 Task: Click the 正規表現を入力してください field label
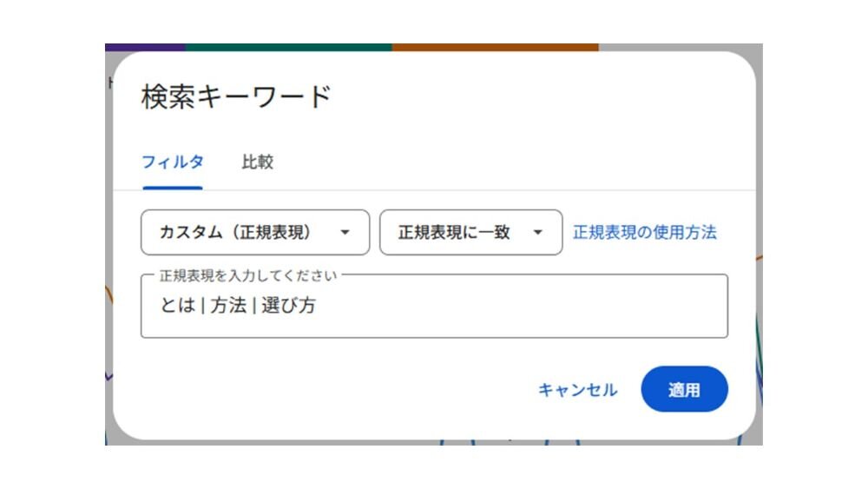tap(247, 275)
